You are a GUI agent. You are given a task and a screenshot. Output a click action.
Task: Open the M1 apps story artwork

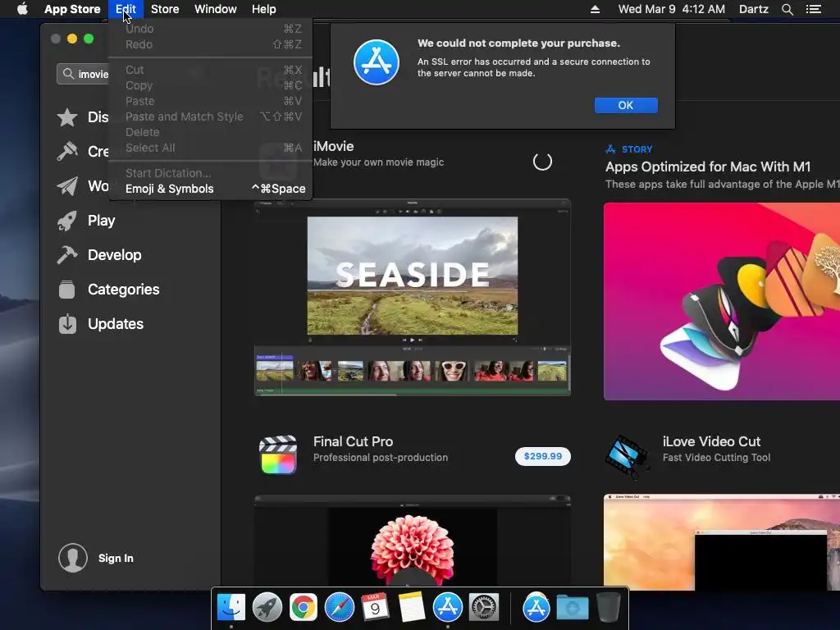click(722, 301)
